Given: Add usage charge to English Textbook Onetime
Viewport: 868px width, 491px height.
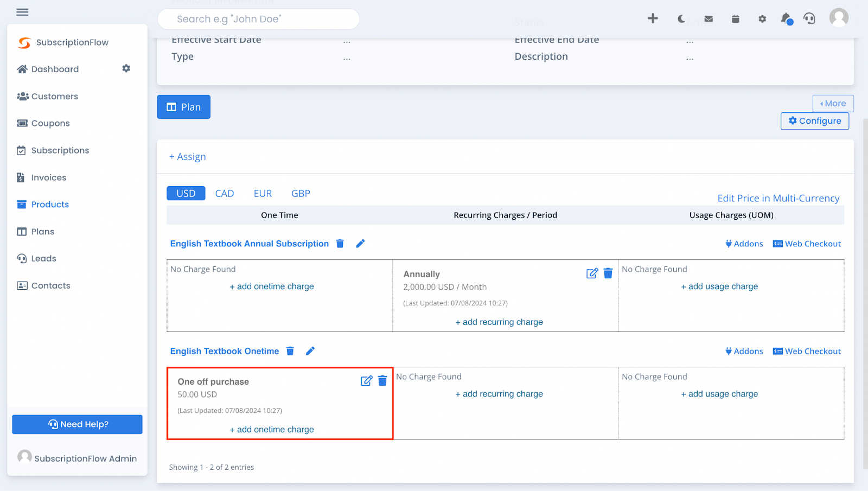Looking at the screenshot, I should (x=719, y=394).
